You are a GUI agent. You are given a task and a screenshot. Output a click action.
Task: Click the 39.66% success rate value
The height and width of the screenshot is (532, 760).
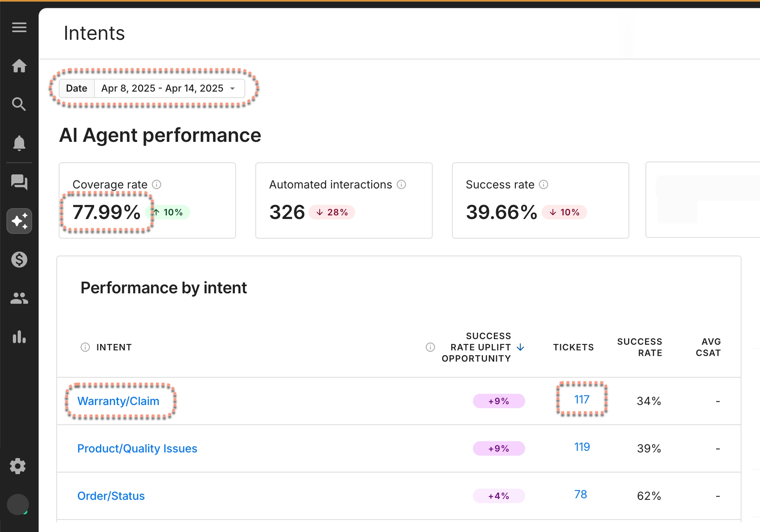[501, 212]
